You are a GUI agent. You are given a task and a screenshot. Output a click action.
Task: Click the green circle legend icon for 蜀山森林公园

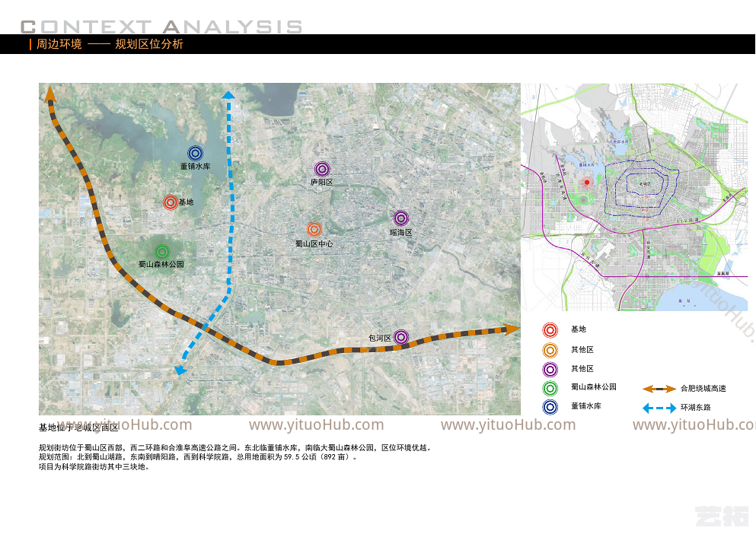550,388
